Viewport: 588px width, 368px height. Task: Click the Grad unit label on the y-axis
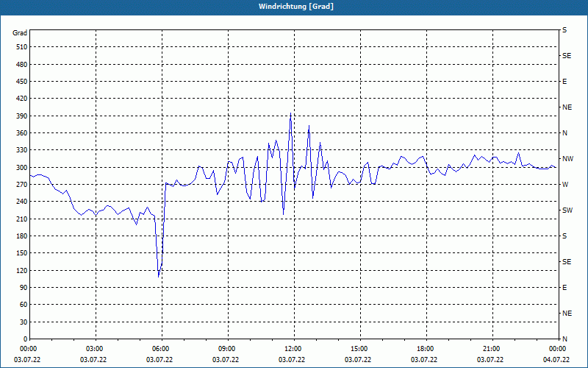click(20, 33)
